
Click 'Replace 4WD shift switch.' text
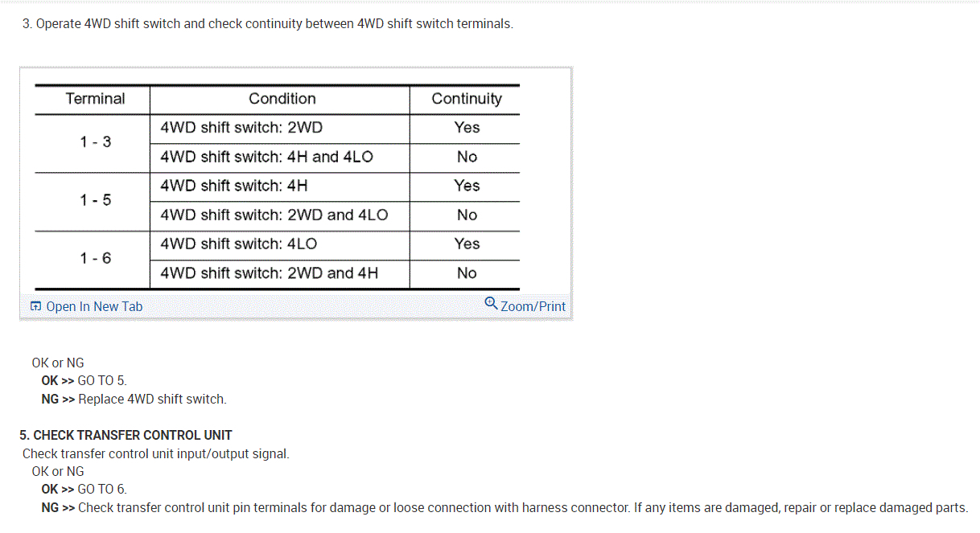(x=152, y=400)
